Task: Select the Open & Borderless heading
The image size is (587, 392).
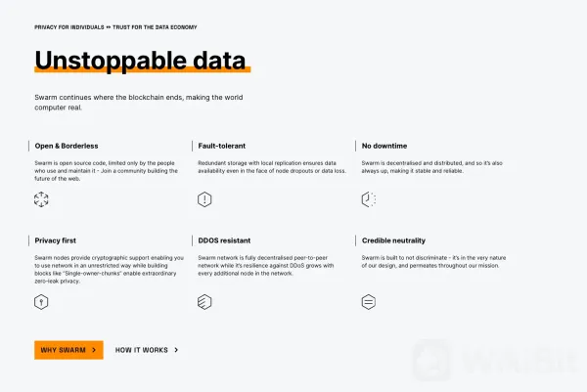Action: pyautogui.click(x=67, y=146)
